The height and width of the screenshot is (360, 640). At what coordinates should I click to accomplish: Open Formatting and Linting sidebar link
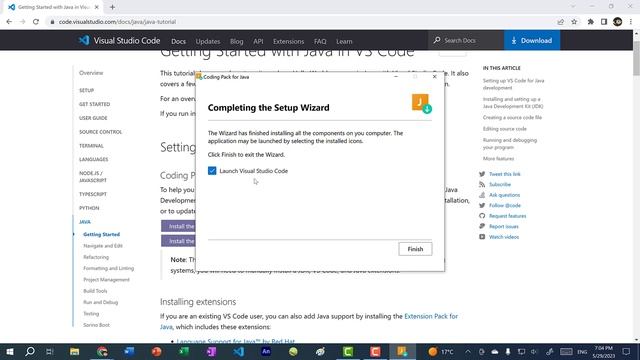109,268
